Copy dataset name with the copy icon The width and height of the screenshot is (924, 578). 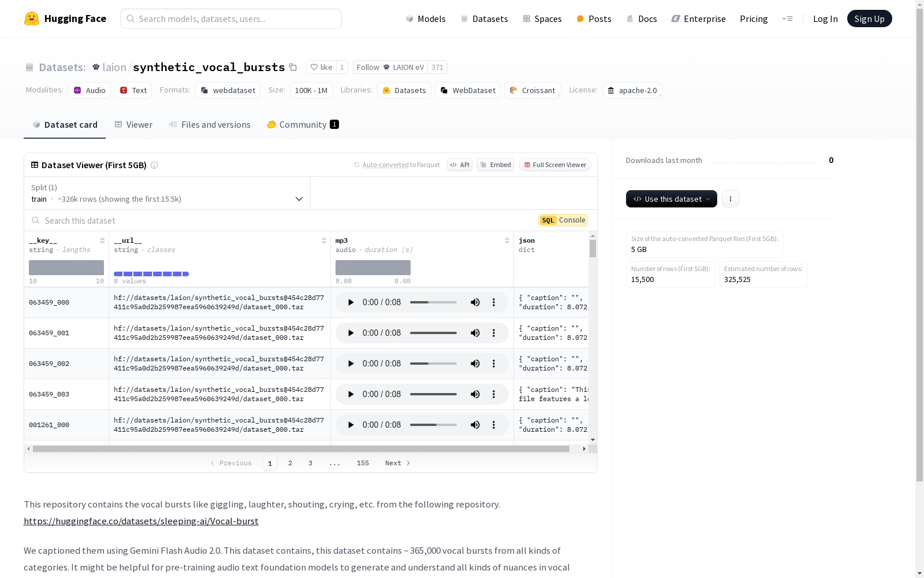point(293,67)
